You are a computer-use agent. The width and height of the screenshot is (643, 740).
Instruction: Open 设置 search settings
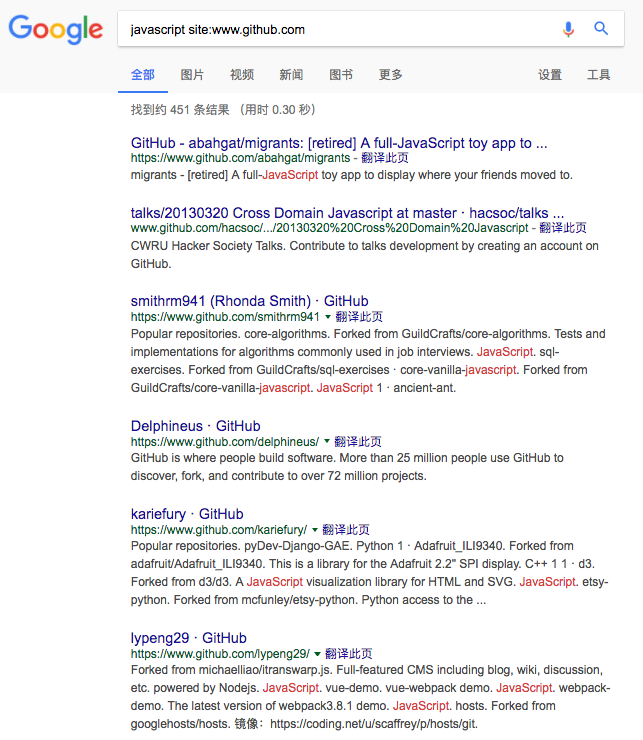point(550,75)
